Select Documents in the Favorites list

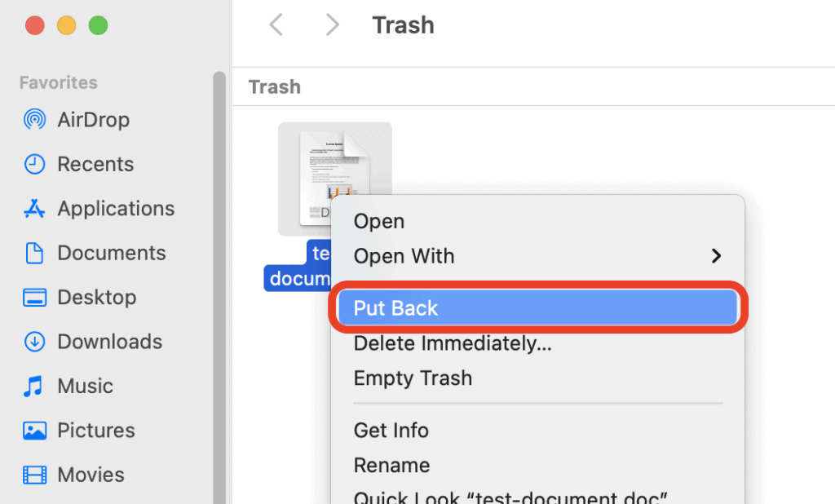[x=110, y=252]
